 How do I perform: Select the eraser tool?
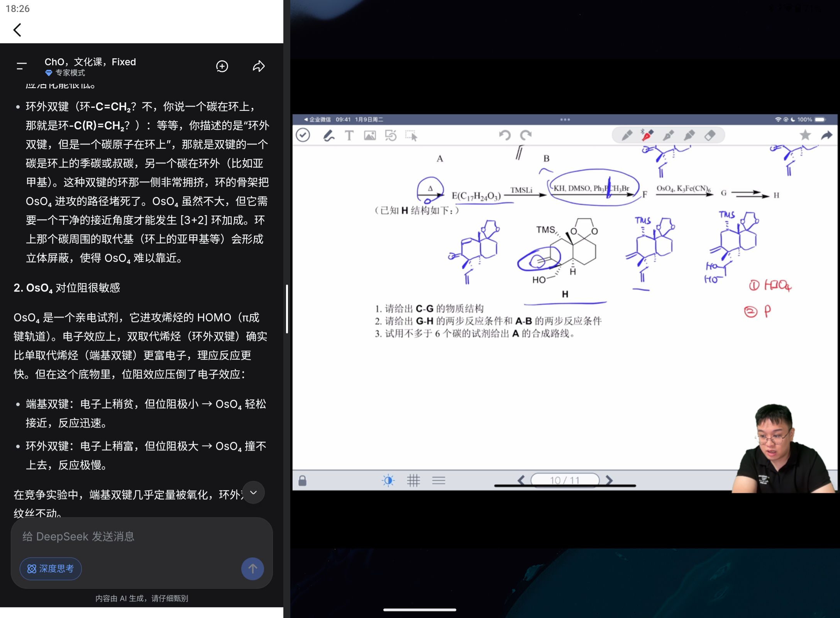pos(710,135)
